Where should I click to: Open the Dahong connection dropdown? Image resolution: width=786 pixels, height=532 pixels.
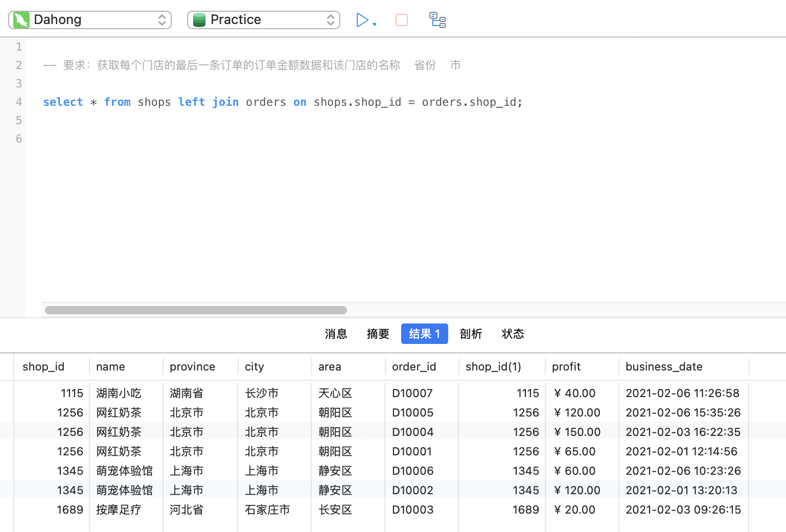pyautogui.click(x=90, y=20)
